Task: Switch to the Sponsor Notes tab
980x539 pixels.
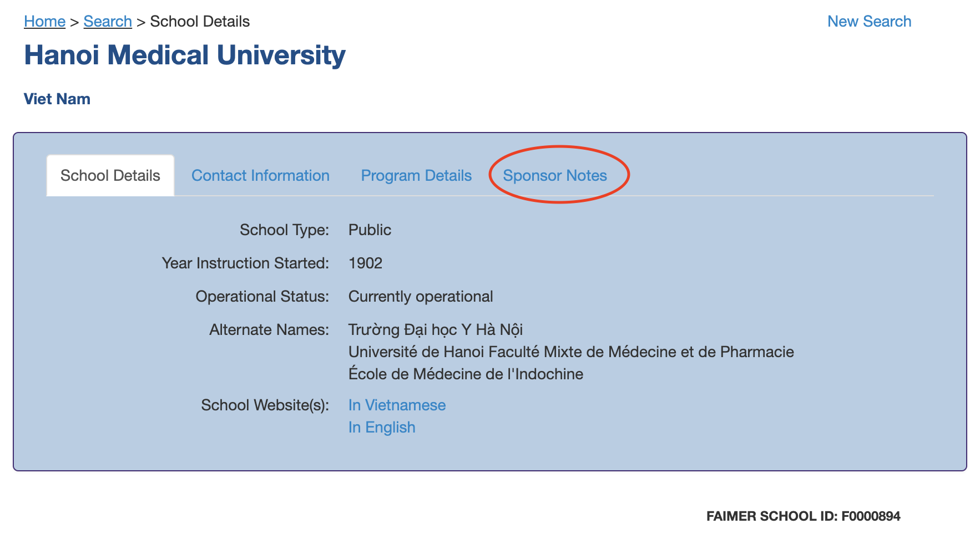Action: click(555, 175)
